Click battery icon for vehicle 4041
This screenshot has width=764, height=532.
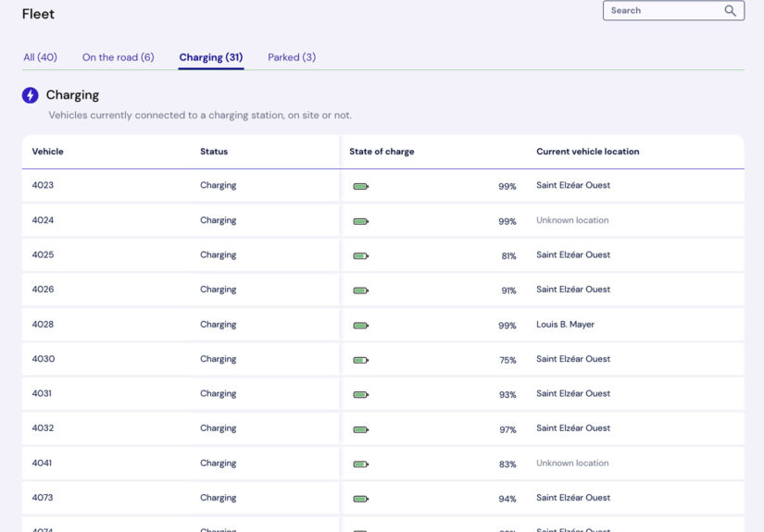(x=360, y=464)
